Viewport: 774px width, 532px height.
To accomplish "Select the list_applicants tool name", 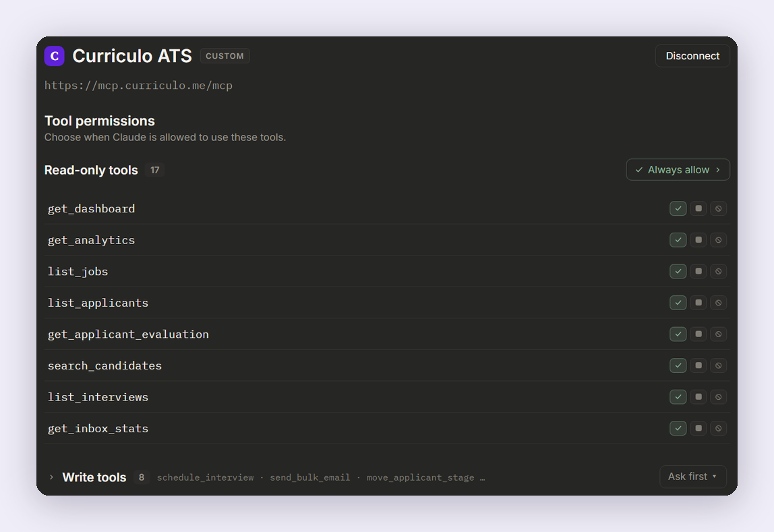I will (x=98, y=303).
